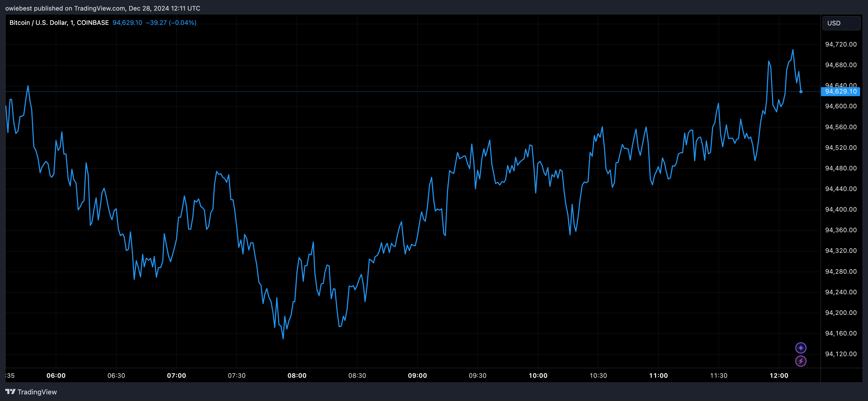Click the 94,560.00 price axis label
This screenshot has width=868, height=401.
coord(841,127)
